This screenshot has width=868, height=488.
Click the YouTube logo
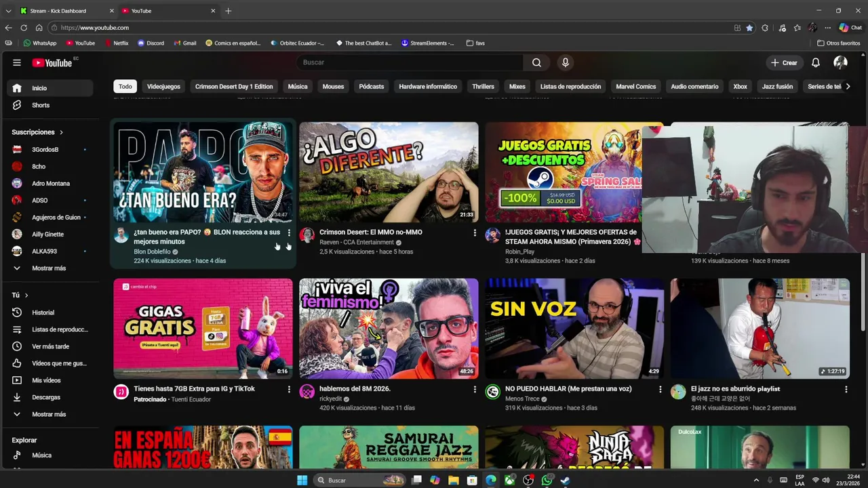[x=52, y=62]
